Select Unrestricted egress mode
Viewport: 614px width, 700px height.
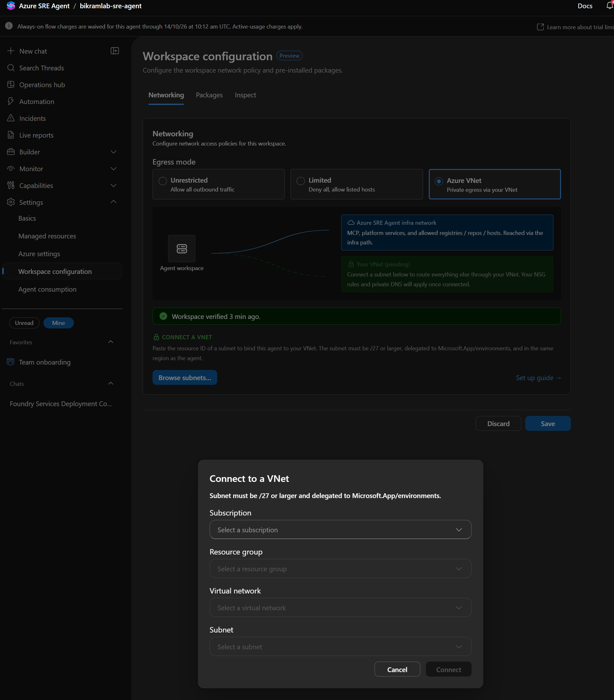coord(218,184)
